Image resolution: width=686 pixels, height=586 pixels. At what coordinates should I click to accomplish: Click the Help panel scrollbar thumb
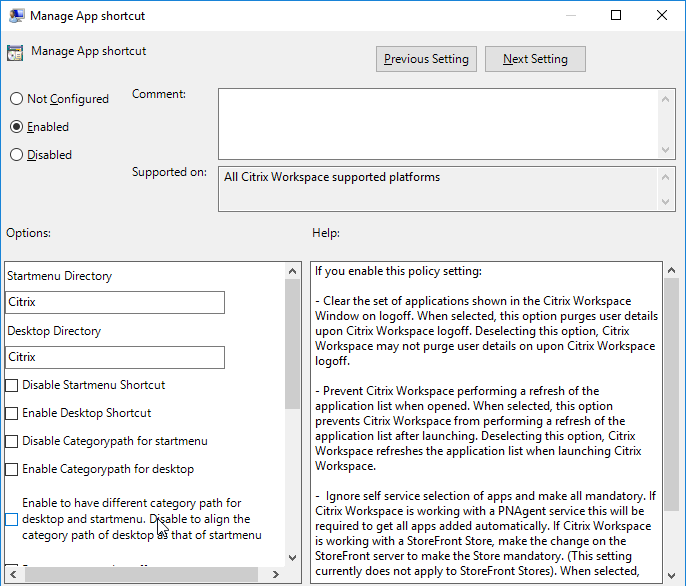[x=672, y=395]
